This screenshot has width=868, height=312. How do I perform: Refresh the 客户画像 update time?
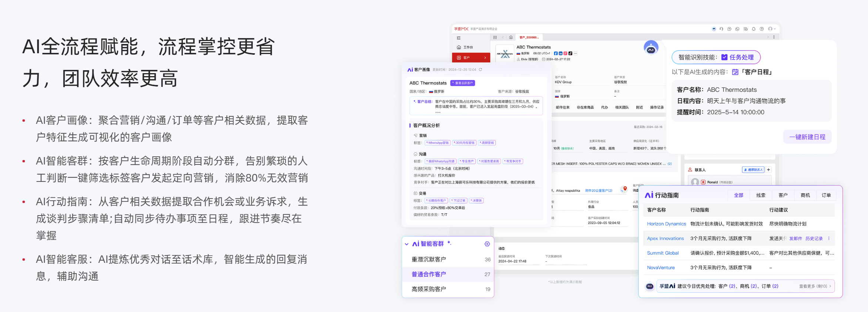(x=481, y=69)
